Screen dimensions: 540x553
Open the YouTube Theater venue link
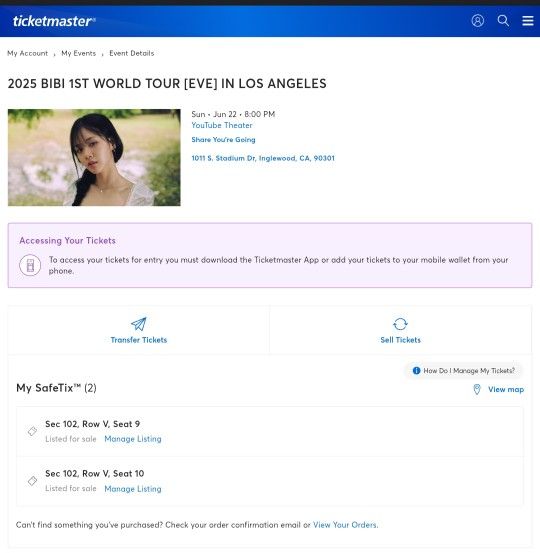[x=222, y=125]
